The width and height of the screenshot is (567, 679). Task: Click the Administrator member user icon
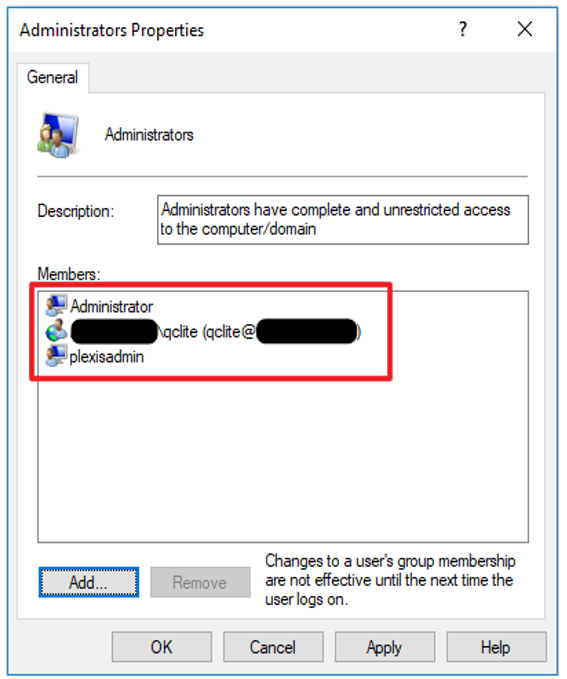click(x=56, y=305)
